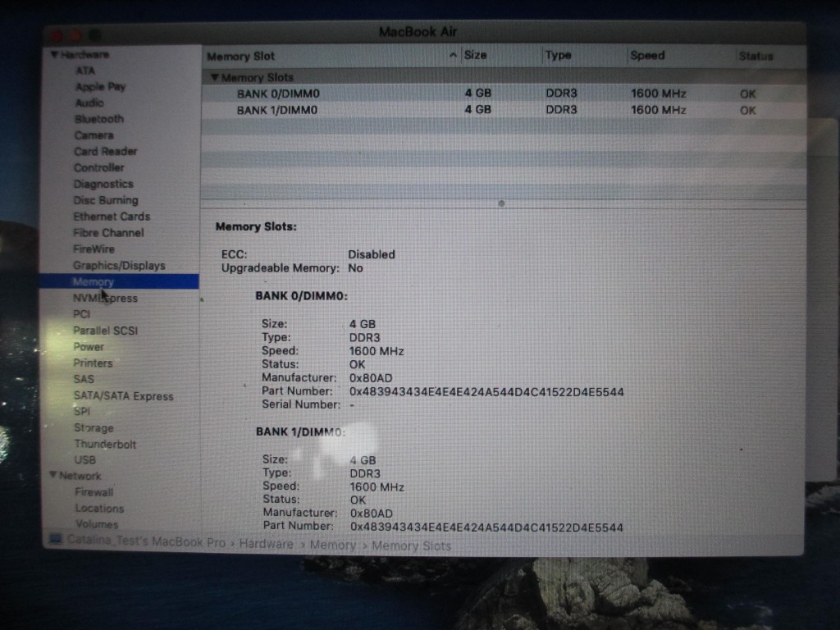The image size is (840, 630).
Task: Click the Upgradeable Memory No value
Action: (355, 268)
